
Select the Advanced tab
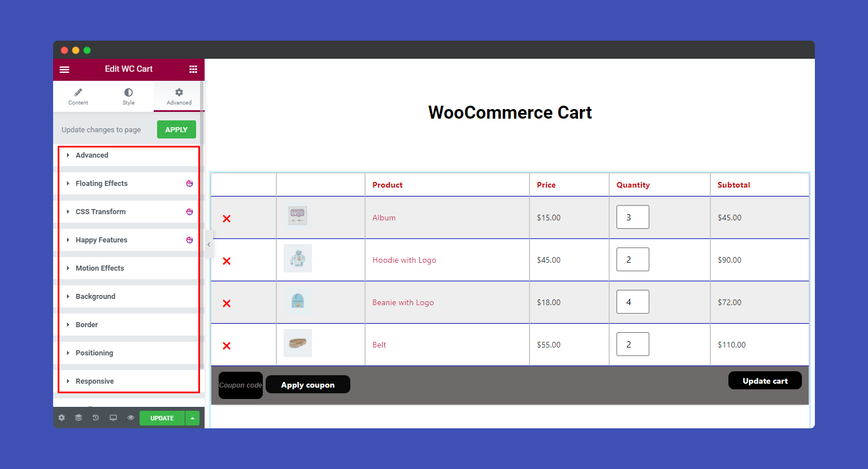coord(179,97)
